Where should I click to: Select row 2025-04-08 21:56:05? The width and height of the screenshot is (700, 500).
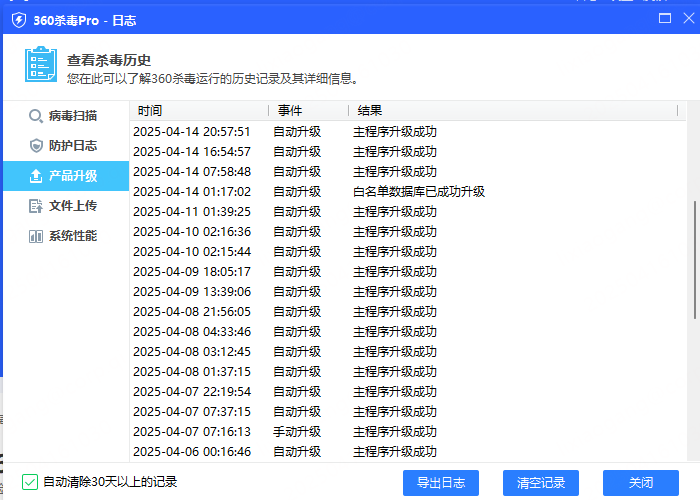(408, 312)
